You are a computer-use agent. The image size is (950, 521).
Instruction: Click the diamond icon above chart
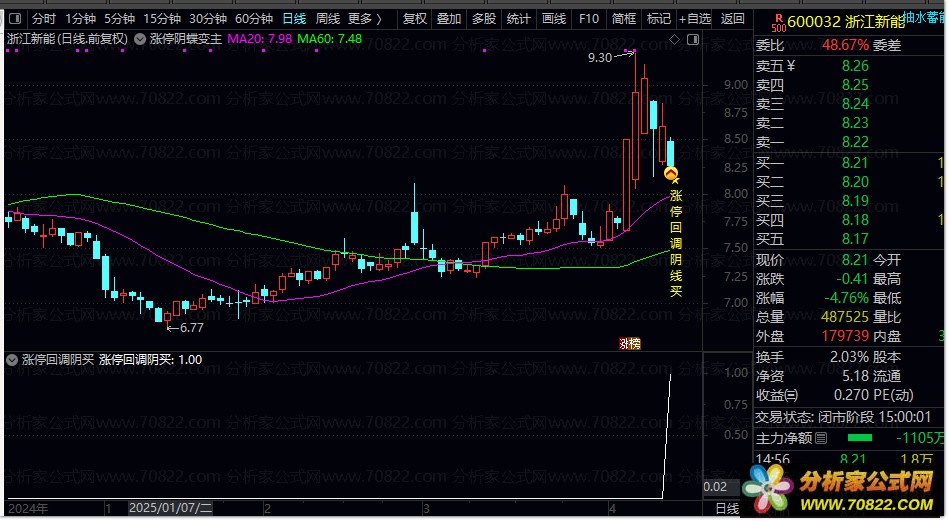coord(674,39)
